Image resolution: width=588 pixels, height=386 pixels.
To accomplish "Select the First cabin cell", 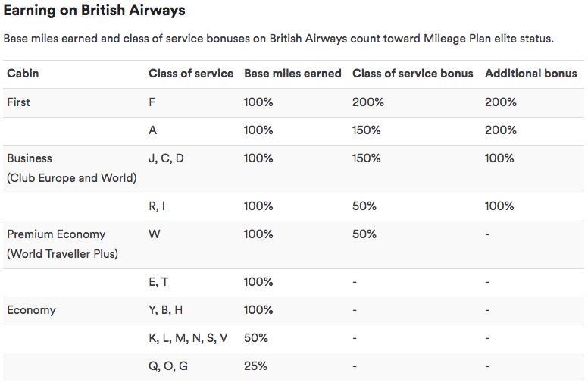I will click(x=18, y=102).
